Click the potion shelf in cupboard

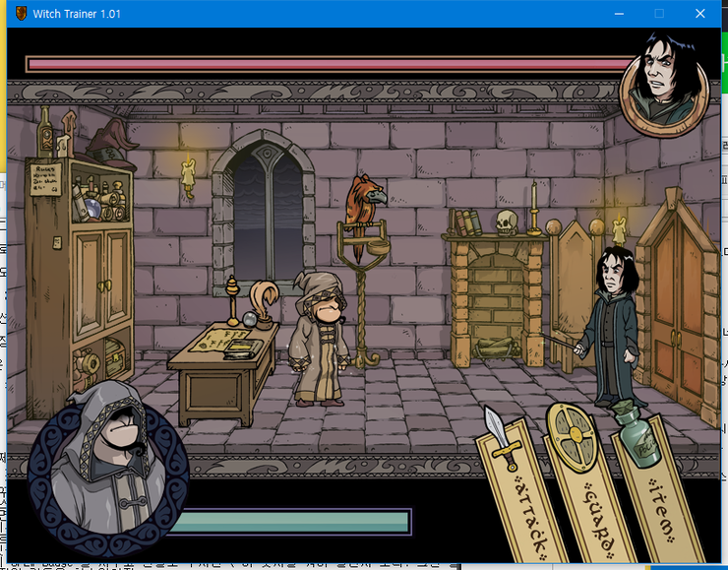click(101, 197)
